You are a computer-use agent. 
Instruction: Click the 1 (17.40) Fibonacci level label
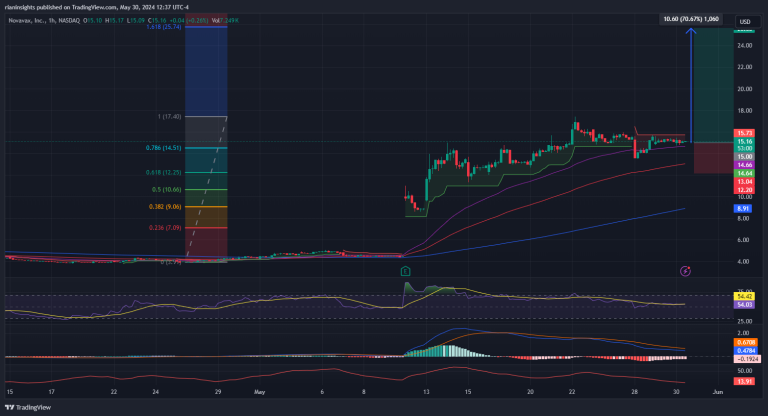click(x=169, y=117)
